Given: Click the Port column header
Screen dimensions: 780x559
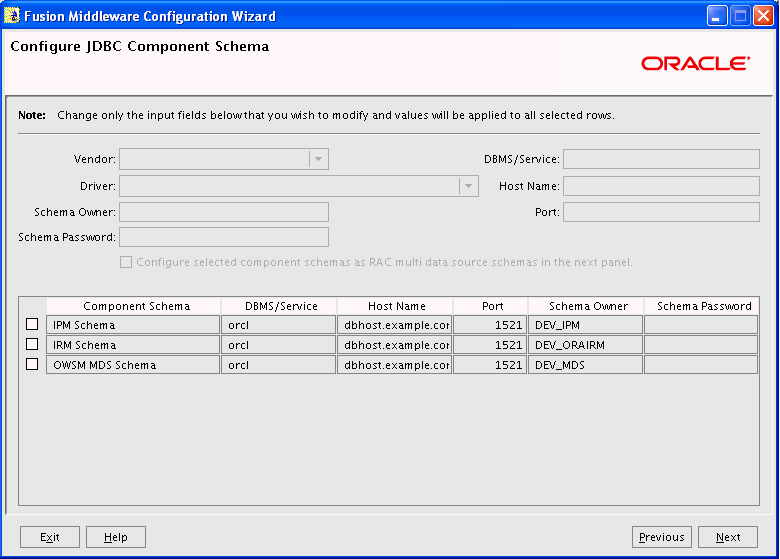Looking at the screenshot, I should click(490, 306).
